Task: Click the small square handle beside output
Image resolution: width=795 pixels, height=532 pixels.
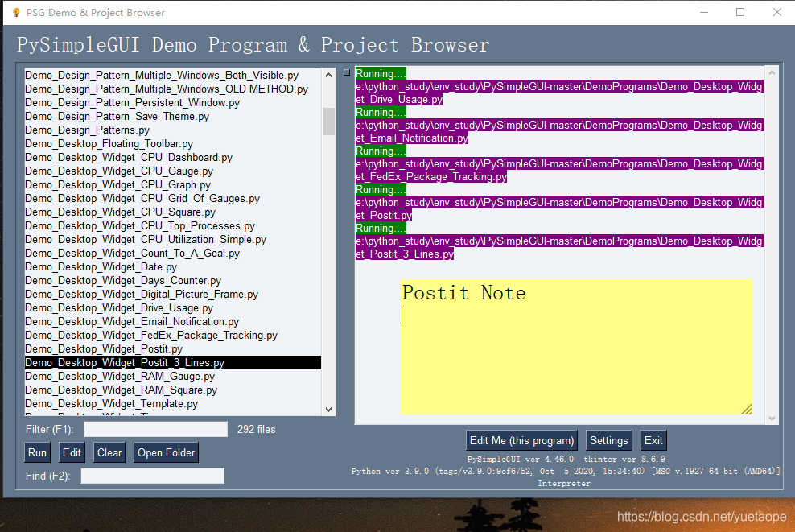Action: 347,72
